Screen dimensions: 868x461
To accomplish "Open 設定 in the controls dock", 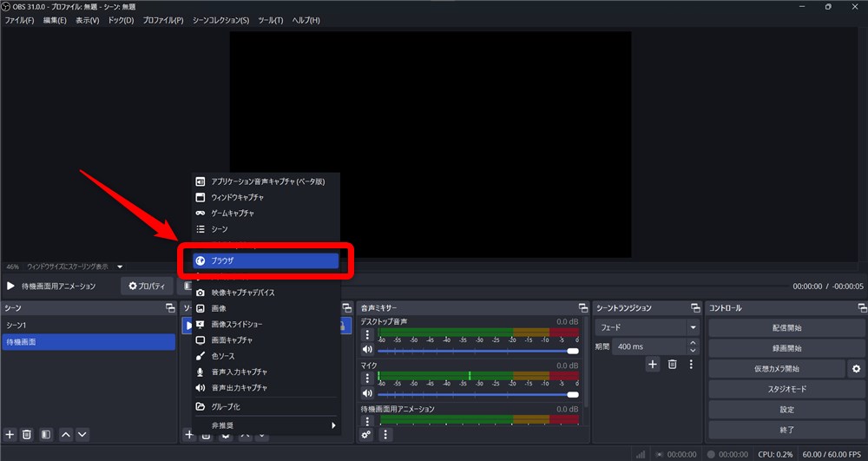I will click(786, 410).
